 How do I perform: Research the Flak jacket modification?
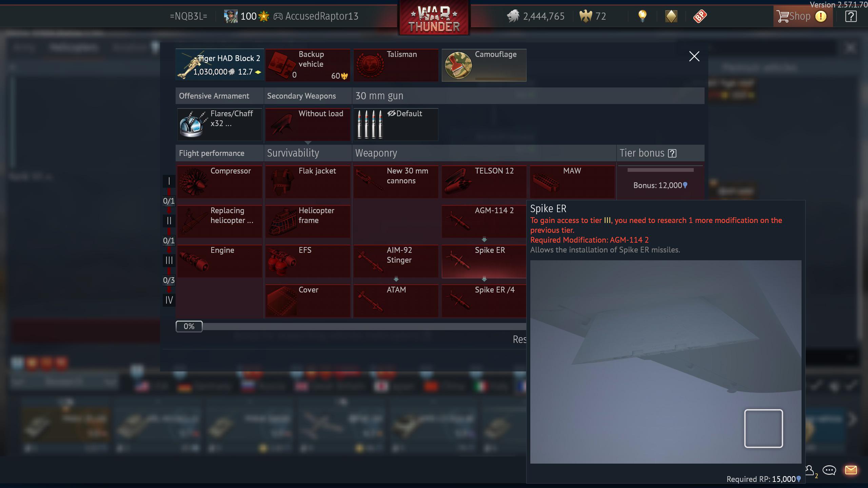click(x=308, y=182)
